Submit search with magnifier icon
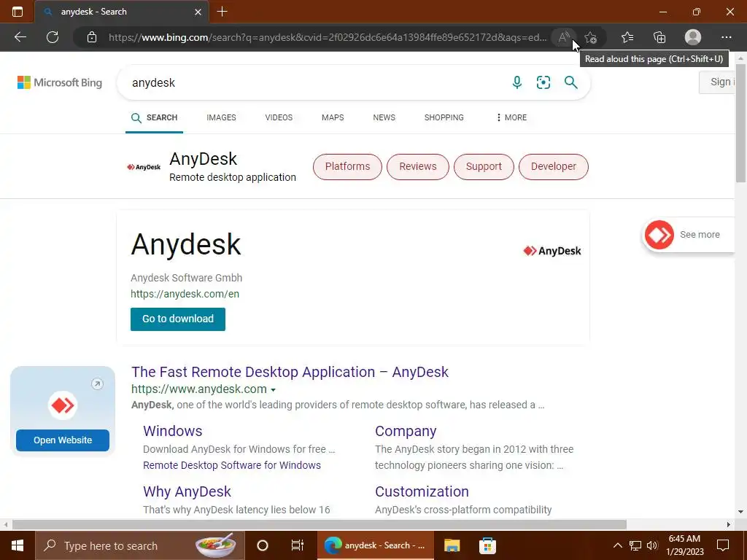 570,82
